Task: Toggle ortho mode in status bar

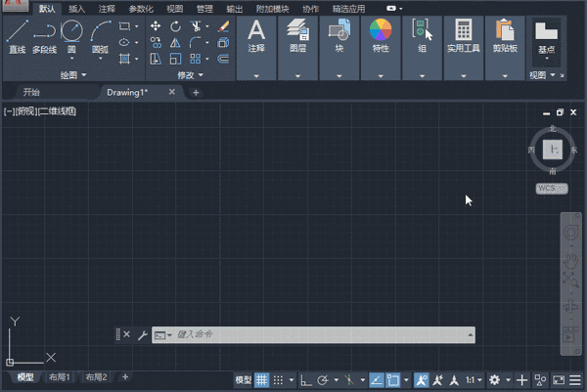Action: tap(305, 379)
